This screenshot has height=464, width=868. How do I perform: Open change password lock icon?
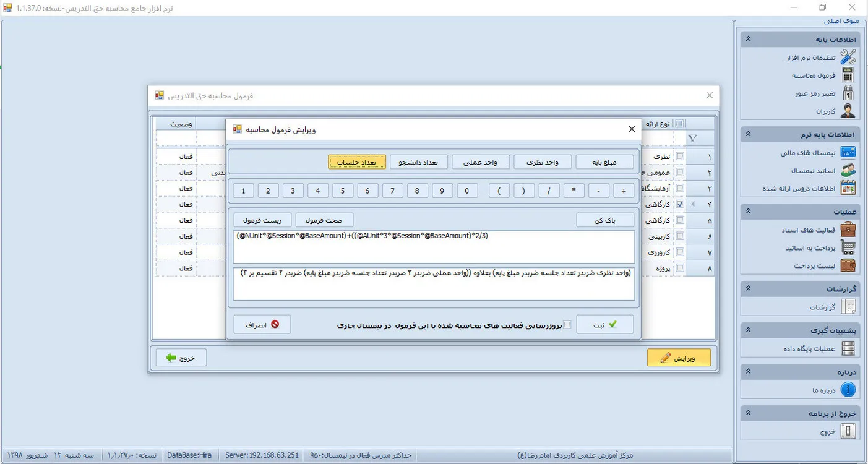pos(848,93)
